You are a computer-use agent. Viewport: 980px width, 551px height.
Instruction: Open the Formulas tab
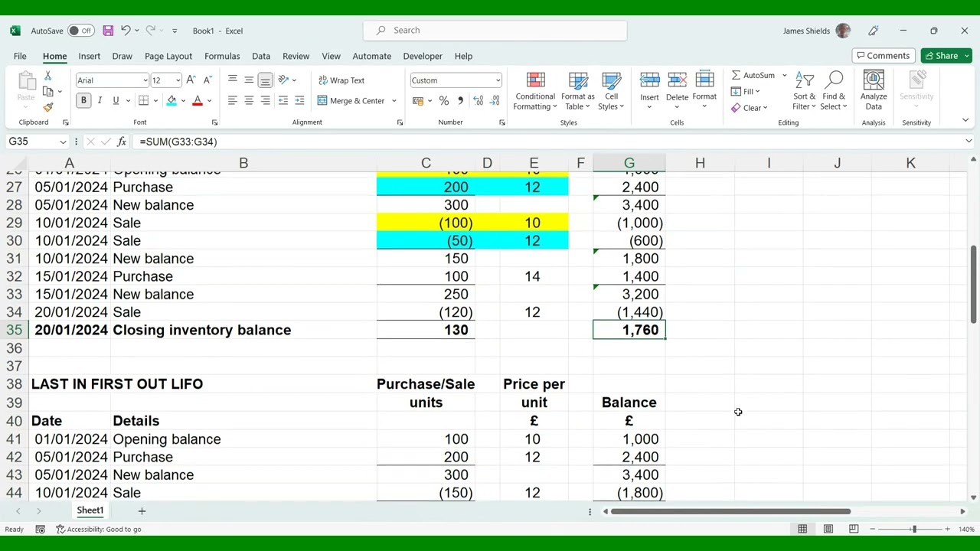click(x=222, y=56)
